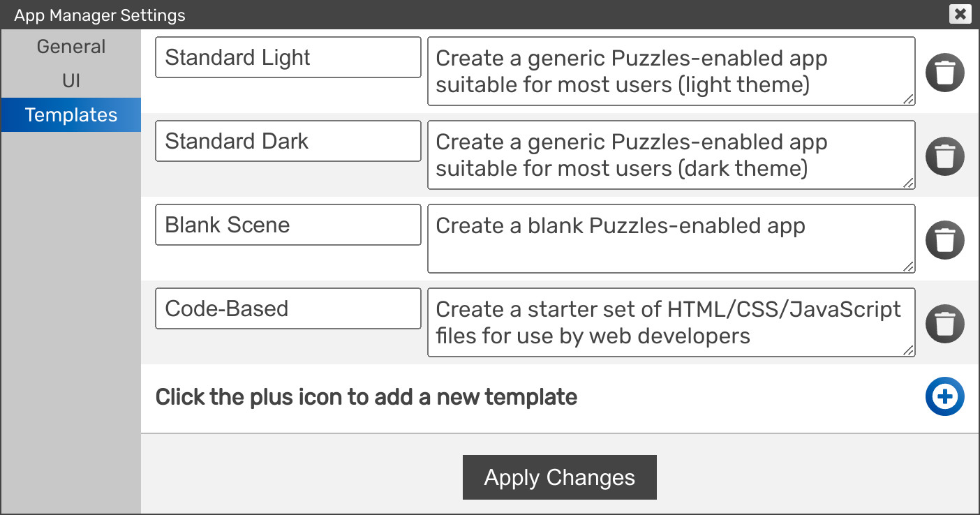
Task: Click into the Code-Based name field
Action: pos(288,308)
